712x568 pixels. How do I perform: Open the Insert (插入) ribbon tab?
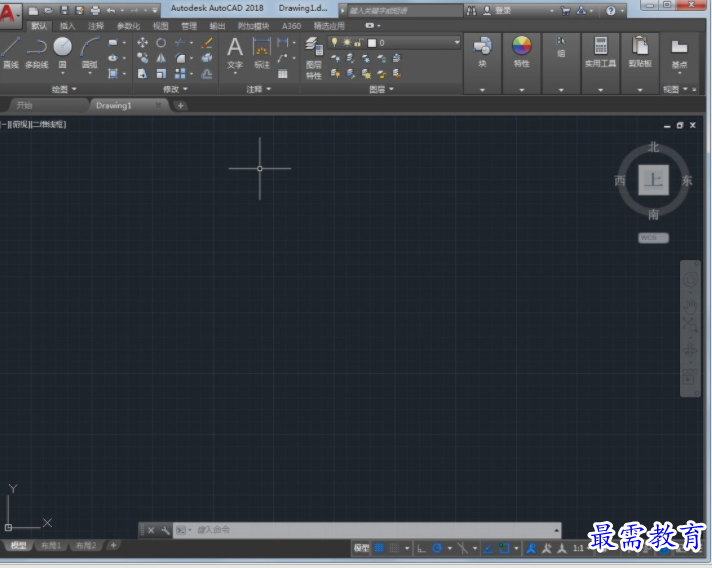coord(67,26)
